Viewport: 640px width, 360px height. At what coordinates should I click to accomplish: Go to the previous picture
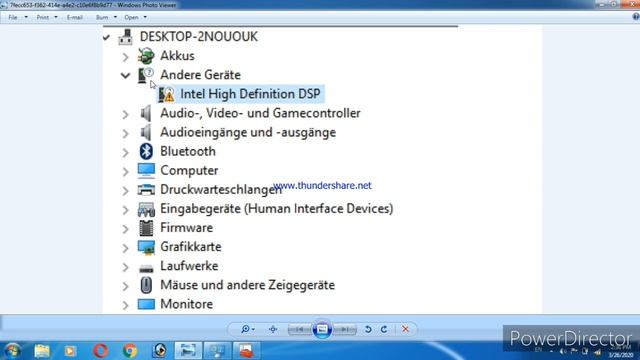point(299,329)
